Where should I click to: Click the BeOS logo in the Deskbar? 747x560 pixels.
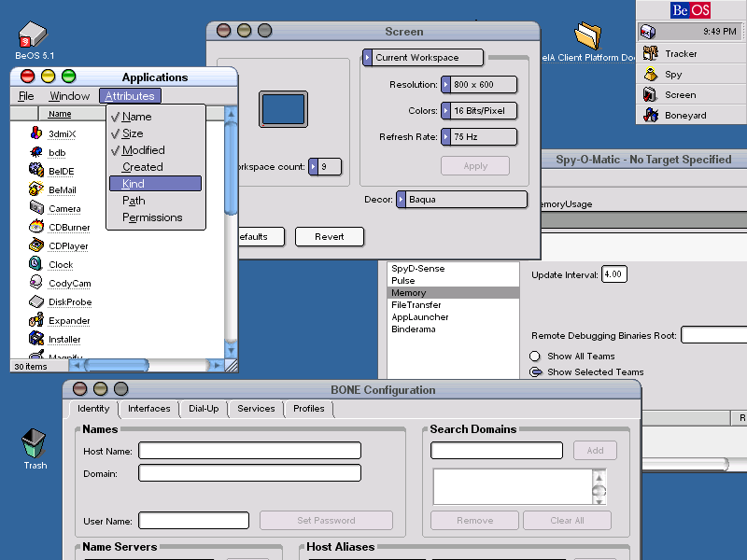(x=691, y=10)
